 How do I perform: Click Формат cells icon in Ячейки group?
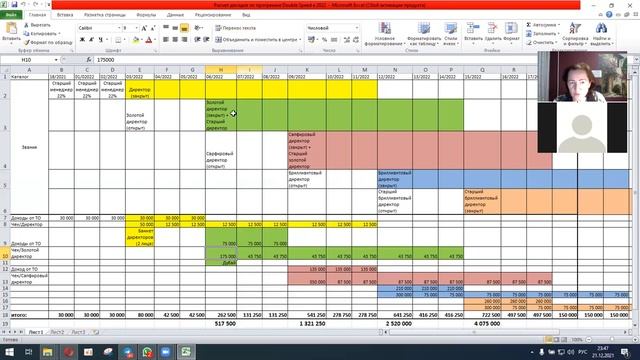511,29
